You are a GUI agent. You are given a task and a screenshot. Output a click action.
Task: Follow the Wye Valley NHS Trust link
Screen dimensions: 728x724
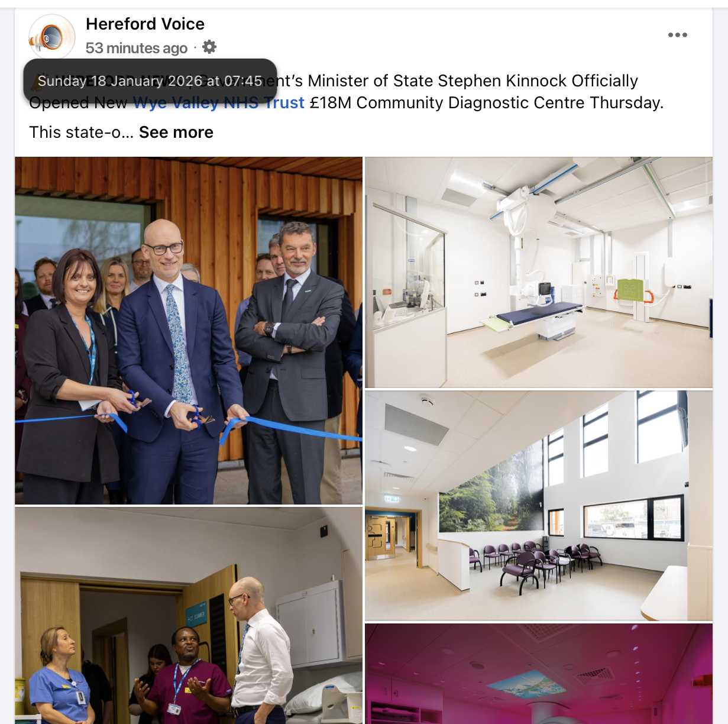218,103
